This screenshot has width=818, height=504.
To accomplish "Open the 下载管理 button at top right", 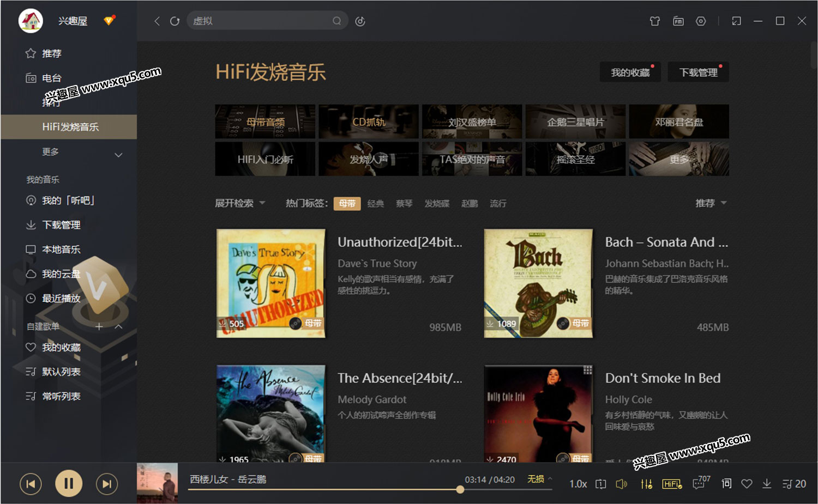I will pos(698,72).
